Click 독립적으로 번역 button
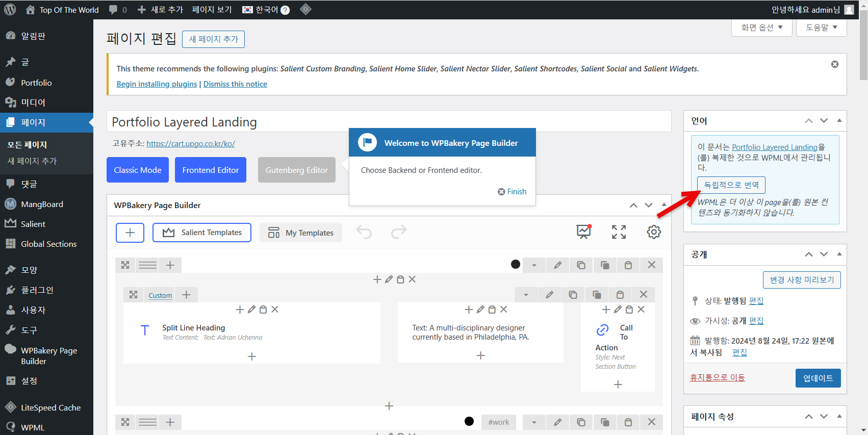Screen dimensions: 868x435 pos(731,185)
